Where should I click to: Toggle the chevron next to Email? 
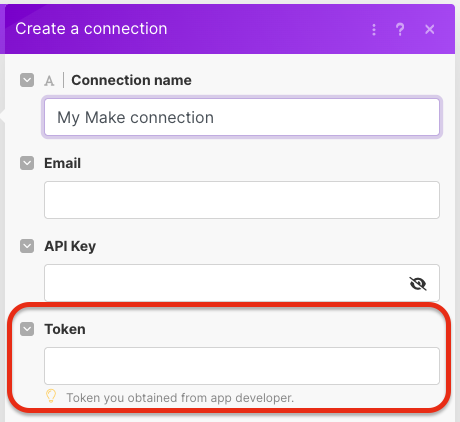pyautogui.click(x=27, y=163)
